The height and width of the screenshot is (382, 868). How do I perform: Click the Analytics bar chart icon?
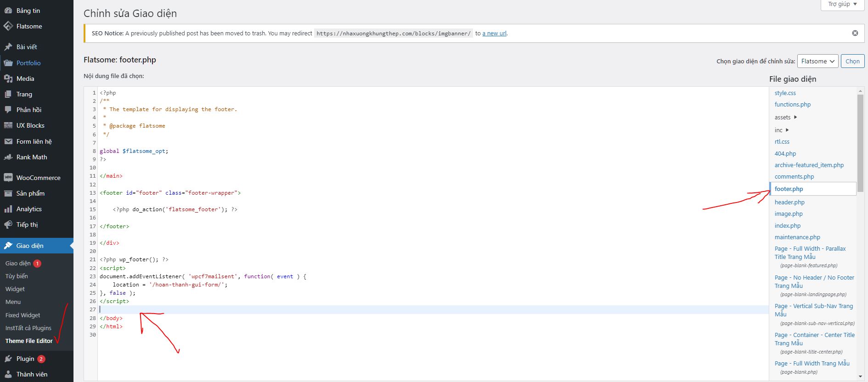coord(8,209)
